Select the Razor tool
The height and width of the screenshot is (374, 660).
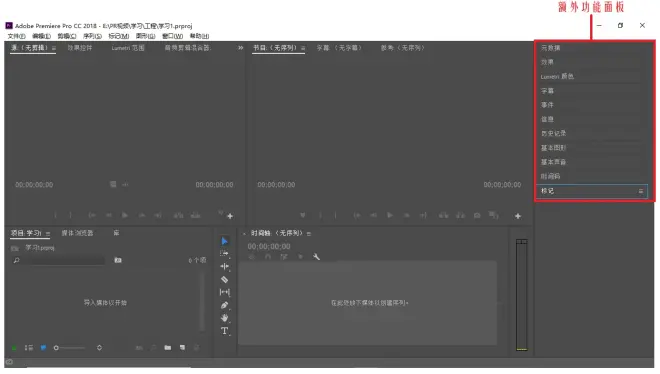pyautogui.click(x=224, y=279)
